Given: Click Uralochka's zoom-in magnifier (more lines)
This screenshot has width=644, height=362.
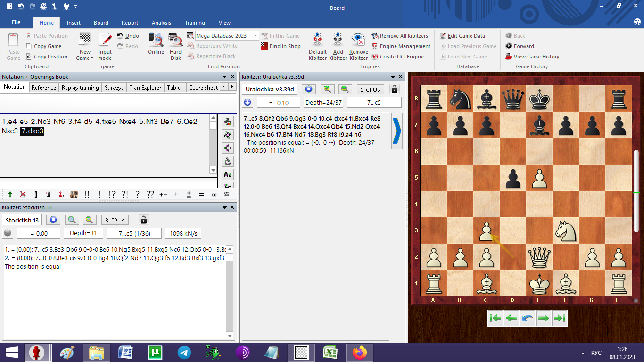Looking at the screenshot, I should pos(328,89).
